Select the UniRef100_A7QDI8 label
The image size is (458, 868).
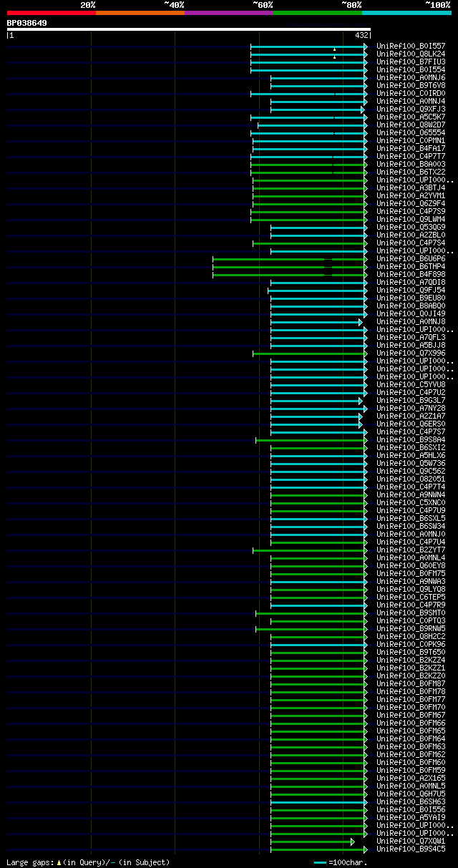[x=411, y=282]
